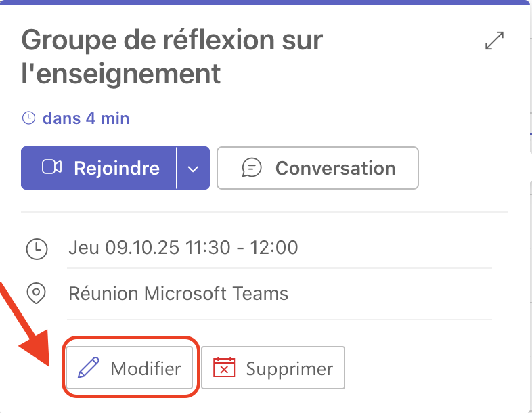The image size is (532, 413).
Task: Select the date text "Jeu 09.10.25"
Action: coord(122,248)
